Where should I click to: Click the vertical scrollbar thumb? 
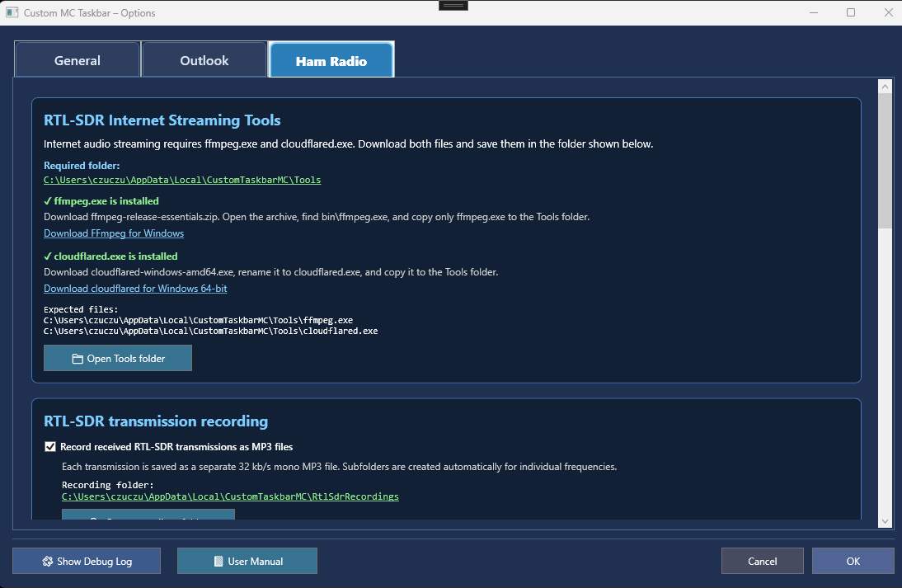click(885, 161)
